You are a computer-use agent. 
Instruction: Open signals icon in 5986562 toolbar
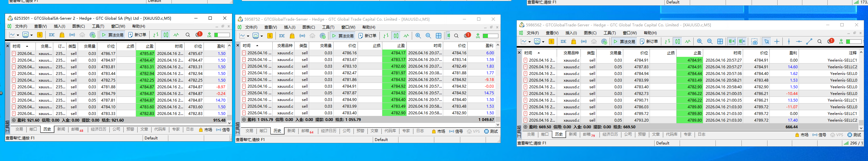coord(584,42)
